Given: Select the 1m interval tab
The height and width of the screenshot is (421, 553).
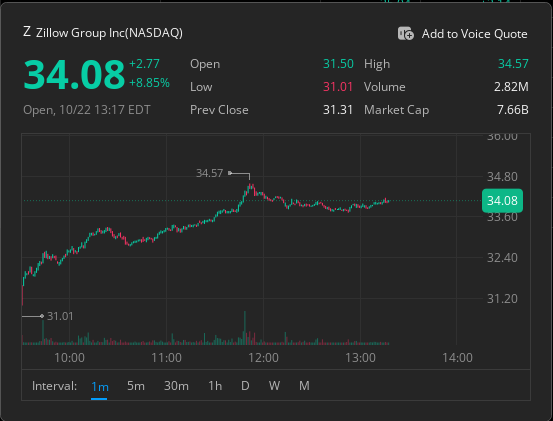Looking at the screenshot, I should (x=99, y=386).
